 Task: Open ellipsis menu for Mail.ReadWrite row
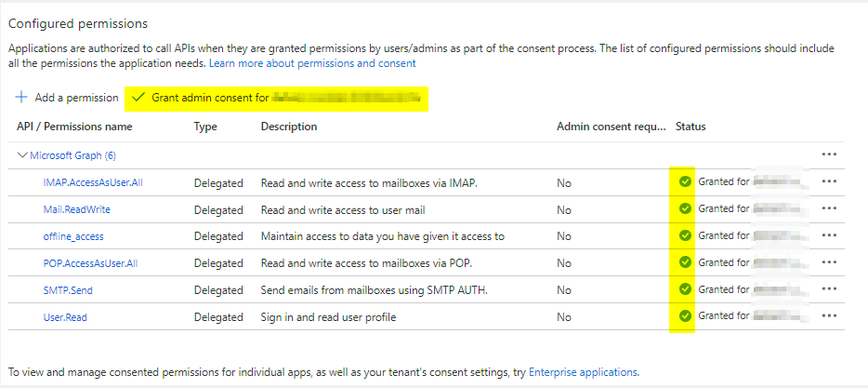click(829, 209)
